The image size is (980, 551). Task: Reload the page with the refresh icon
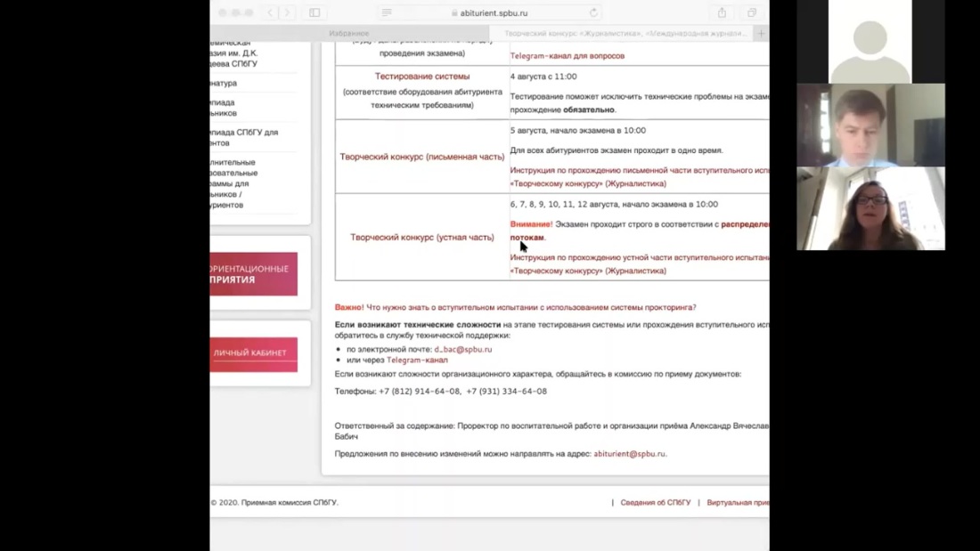coord(593,12)
